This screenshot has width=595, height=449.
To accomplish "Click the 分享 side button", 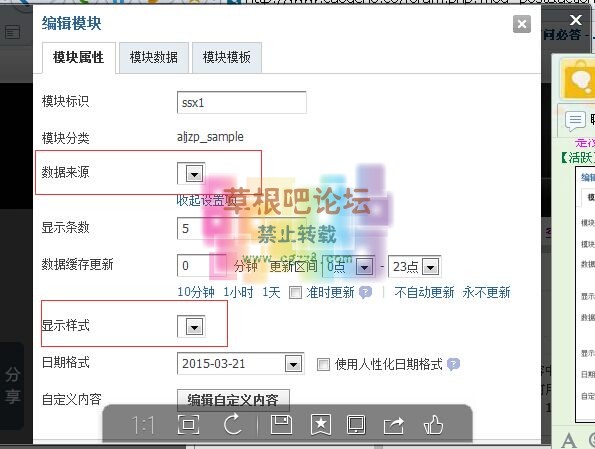I will coord(12,385).
